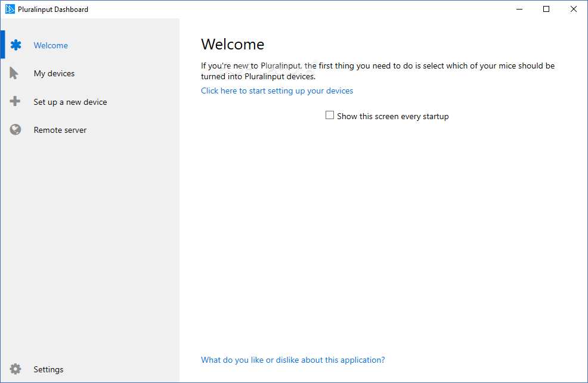This screenshot has height=383, width=588.
Task: Minimize the Pluralinput Dashboard window
Action: click(x=519, y=9)
